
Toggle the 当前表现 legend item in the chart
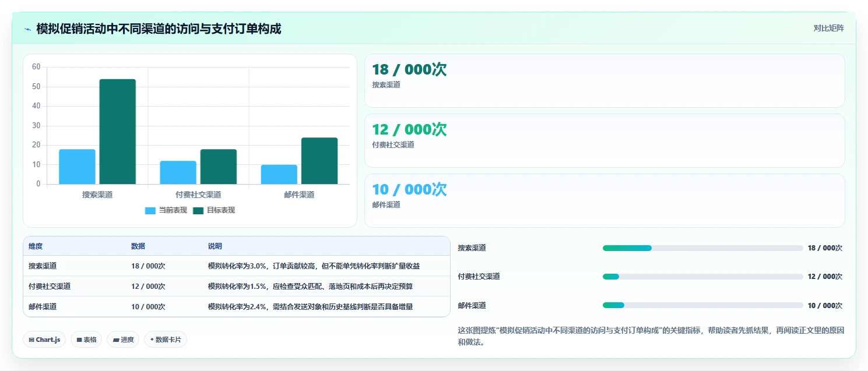(x=166, y=210)
